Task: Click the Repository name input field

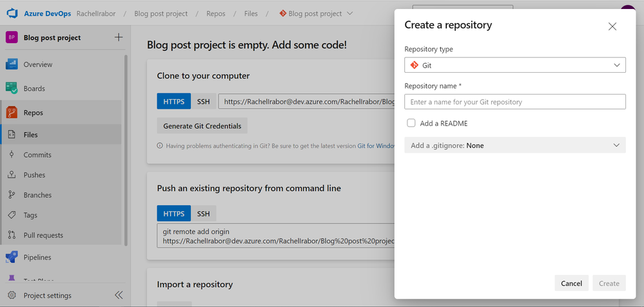Action: pyautogui.click(x=515, y=102)
